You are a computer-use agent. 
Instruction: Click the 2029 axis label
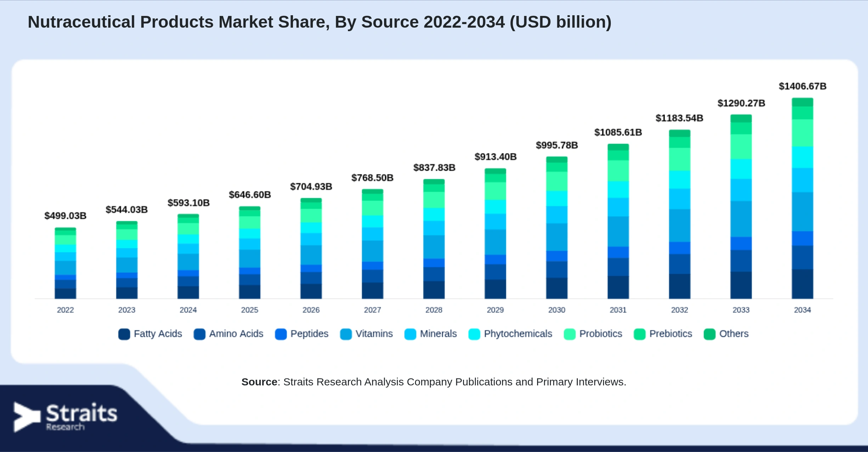pos(495,310)
